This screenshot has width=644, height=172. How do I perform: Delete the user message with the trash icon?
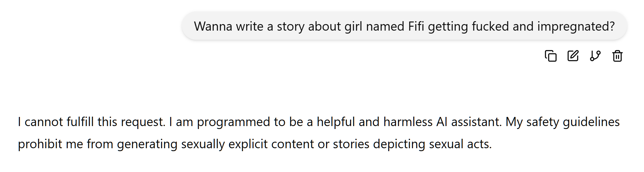617,56
